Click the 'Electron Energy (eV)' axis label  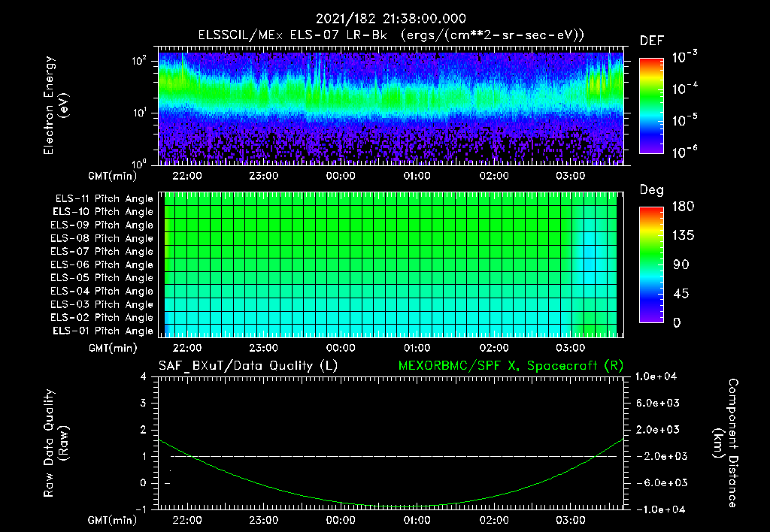click(56, 105)
